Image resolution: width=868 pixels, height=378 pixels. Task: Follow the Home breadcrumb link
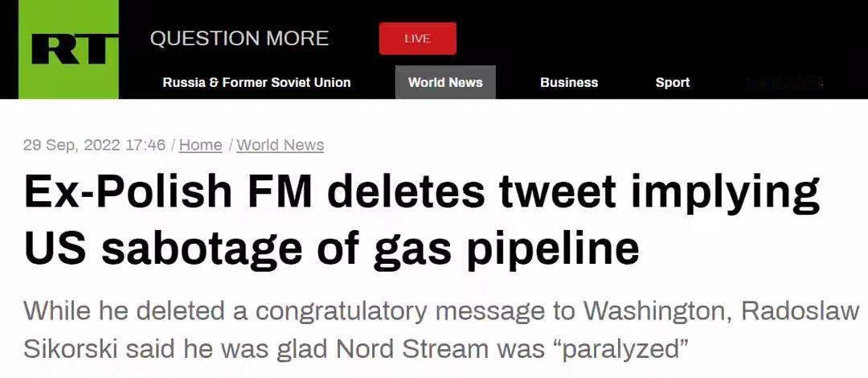point(200,145)
